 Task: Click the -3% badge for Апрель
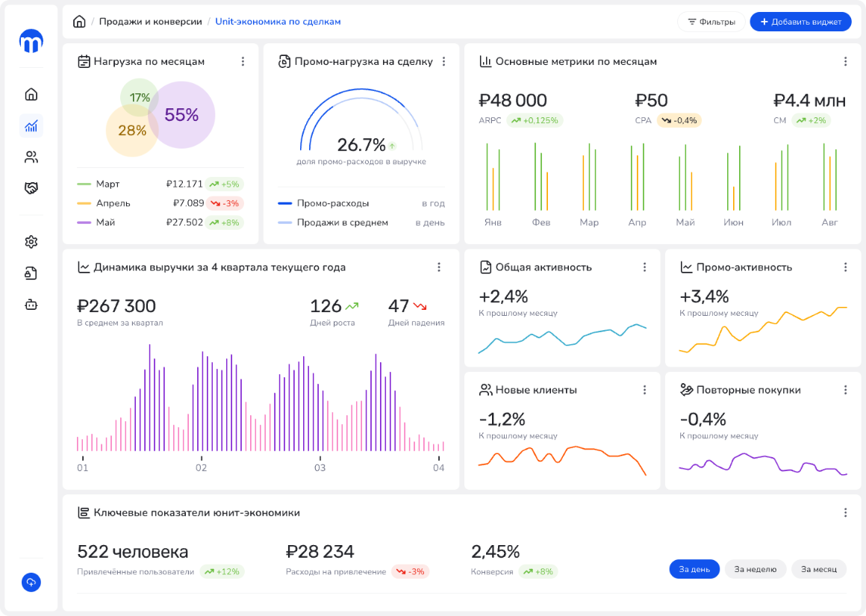225,203
